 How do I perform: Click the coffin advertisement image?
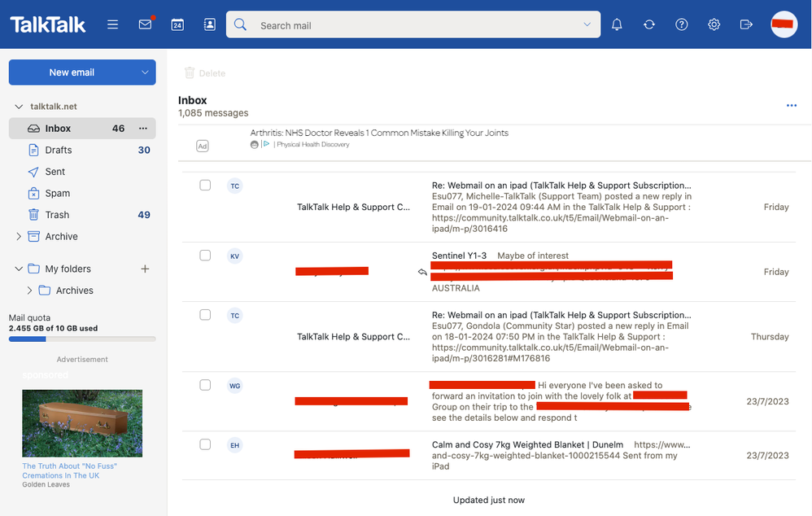coord(82,423)
